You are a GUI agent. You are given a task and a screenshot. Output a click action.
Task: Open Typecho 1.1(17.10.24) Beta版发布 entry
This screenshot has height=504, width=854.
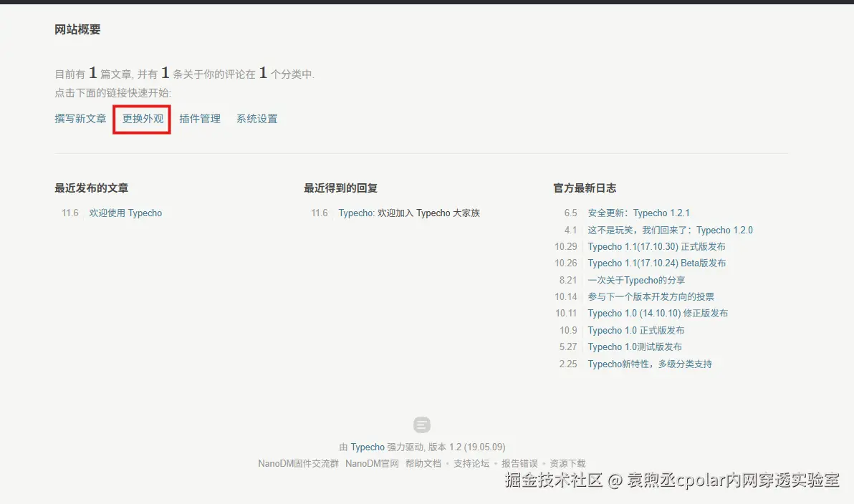point(657,263)
